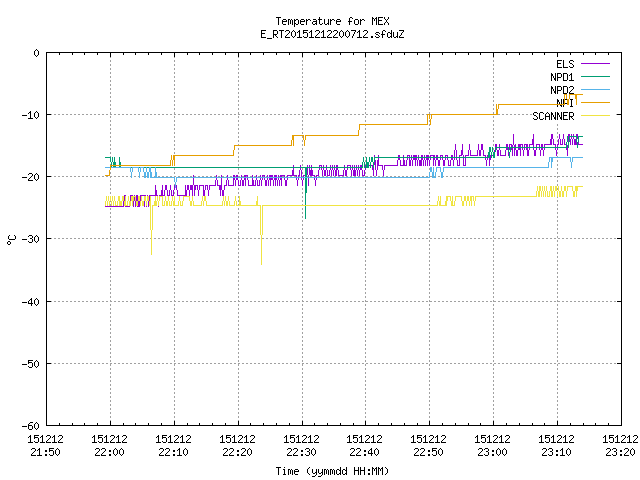Click the y-axis label -40

tap(31, 302)
